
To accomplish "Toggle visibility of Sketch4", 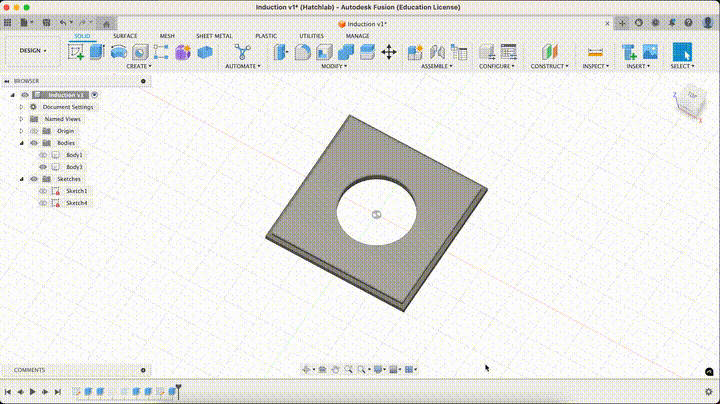I will click(x=43, y=202).
